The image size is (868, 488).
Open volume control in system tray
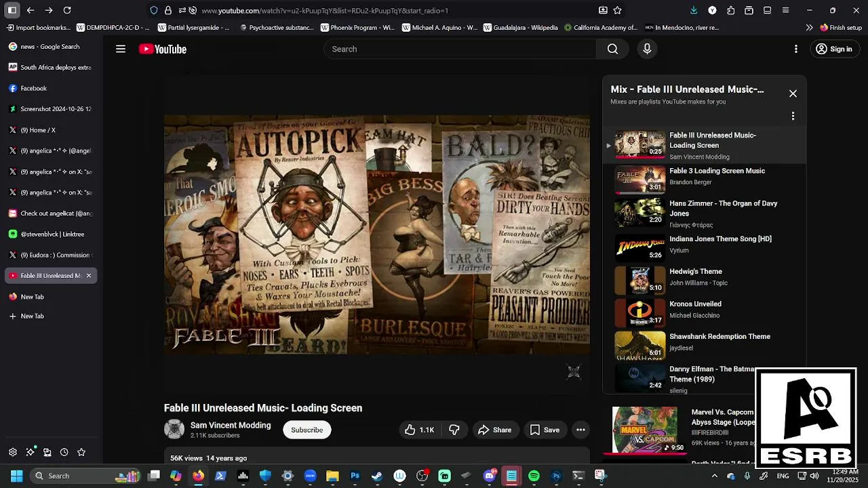coord(814,476)
